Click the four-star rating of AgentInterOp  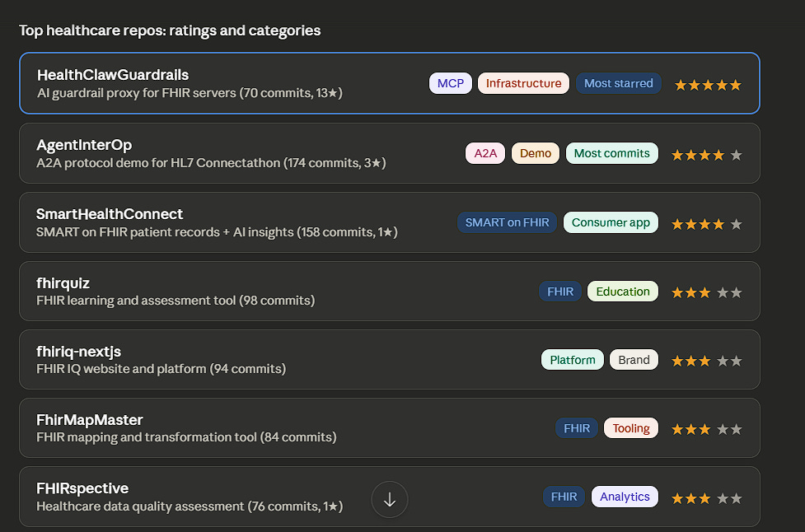706,155
